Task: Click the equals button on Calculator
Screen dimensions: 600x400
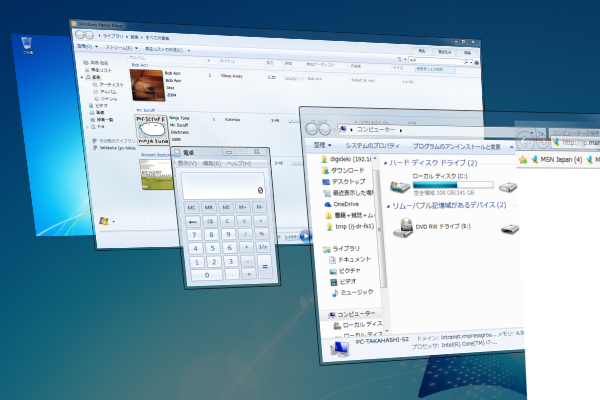Action: point(265,266)
